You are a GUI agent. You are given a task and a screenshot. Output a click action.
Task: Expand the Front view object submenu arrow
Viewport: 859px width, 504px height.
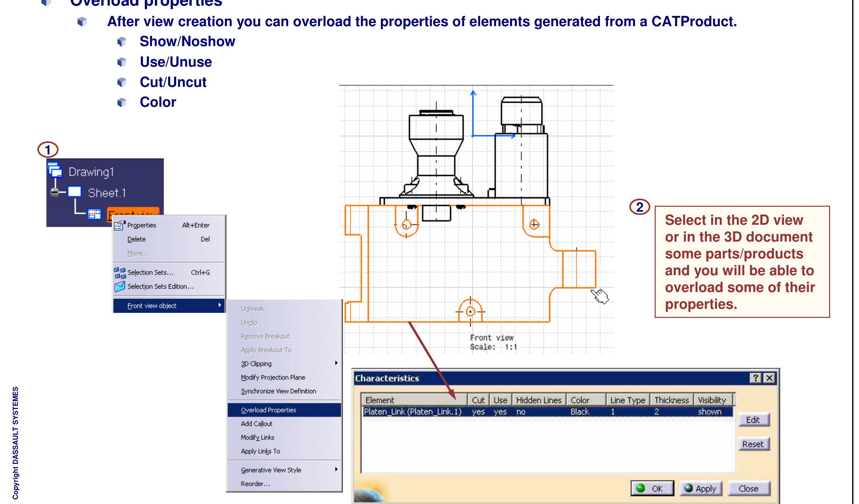click(x=220, y=305)
